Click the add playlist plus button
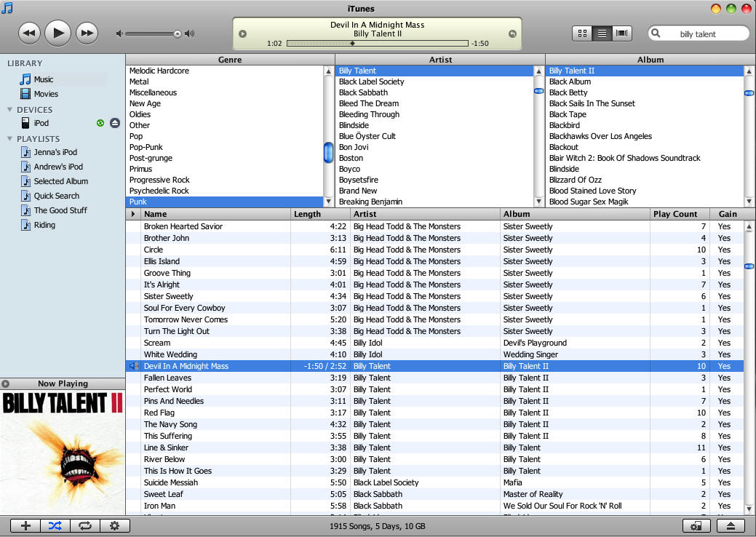The width and height of the screenshot is (756, 537). coord(25,526)
